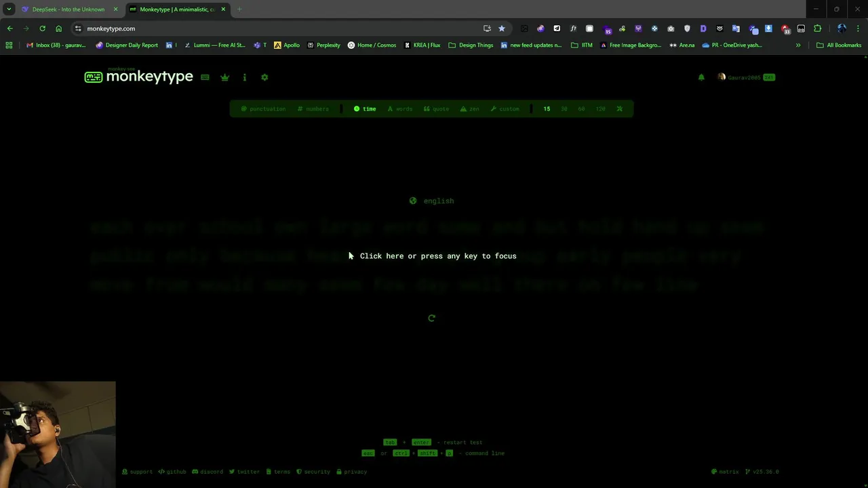Viewport: 868px width, 488px height.
Task: Open the Gmail Inbox bookmark
Action: [56, 45]
